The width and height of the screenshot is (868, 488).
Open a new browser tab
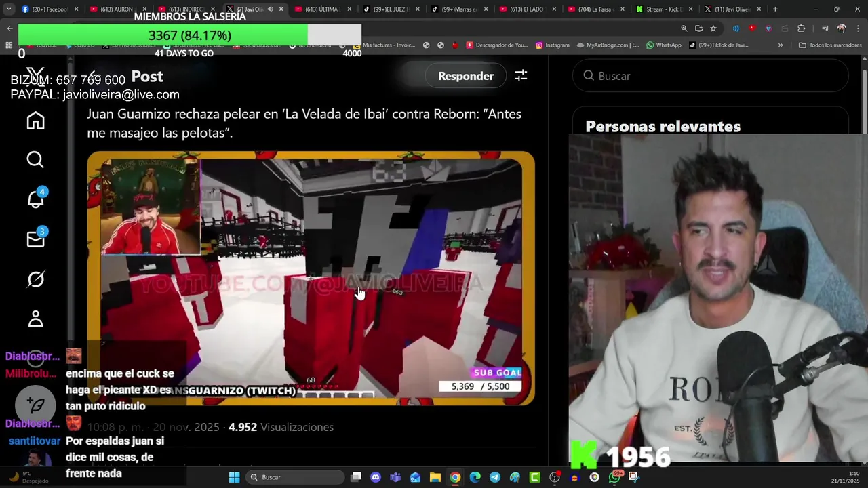[775, 9]
